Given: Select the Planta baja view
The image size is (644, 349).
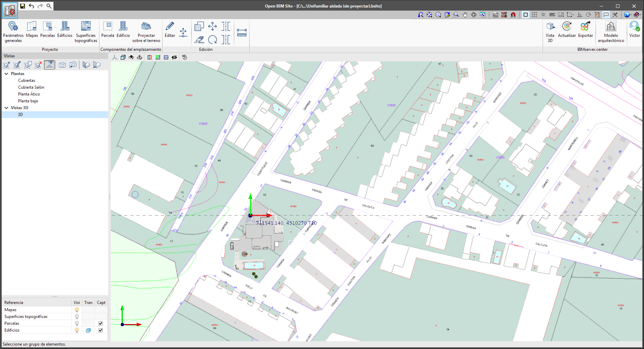Looking at the screenshot, I should pyautogui.click(x=28, y=101).
